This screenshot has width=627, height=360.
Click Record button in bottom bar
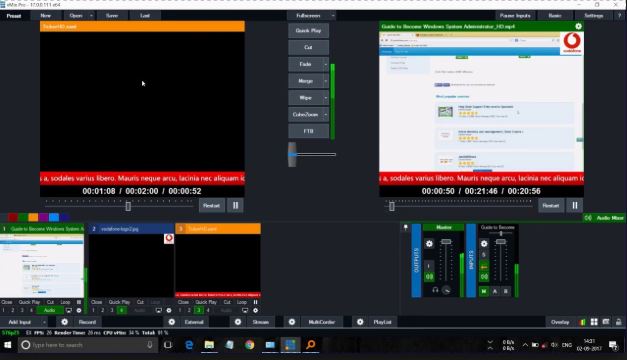pyautogui.click(x=87, y=322)
